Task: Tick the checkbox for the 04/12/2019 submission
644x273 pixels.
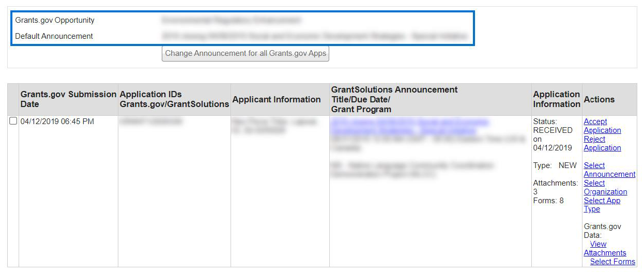Action: 13,121
